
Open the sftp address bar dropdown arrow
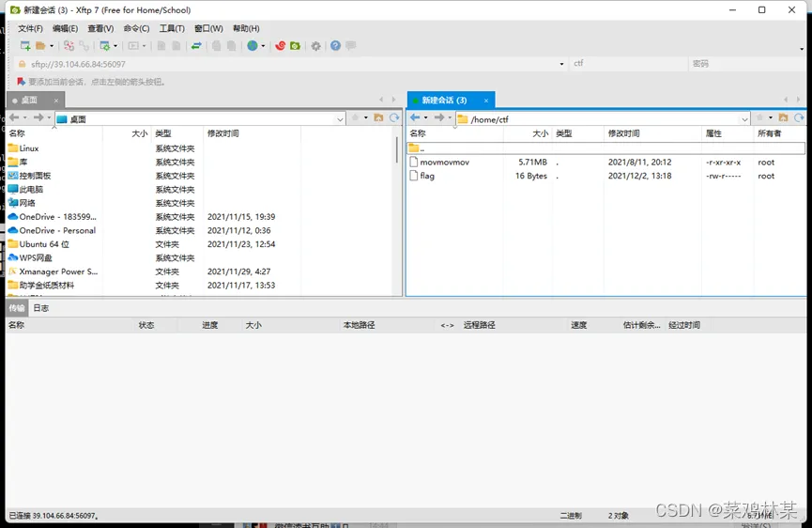click(561, 64)
